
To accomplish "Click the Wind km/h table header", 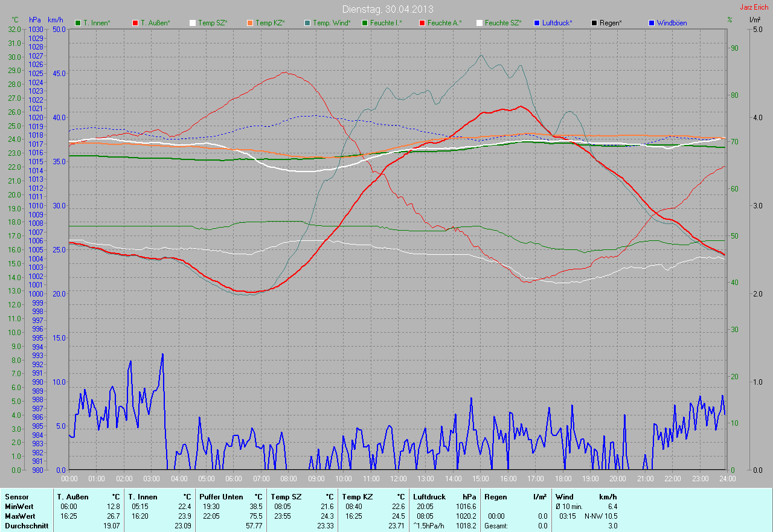I will pyautogui.click(x=586, y=496).
